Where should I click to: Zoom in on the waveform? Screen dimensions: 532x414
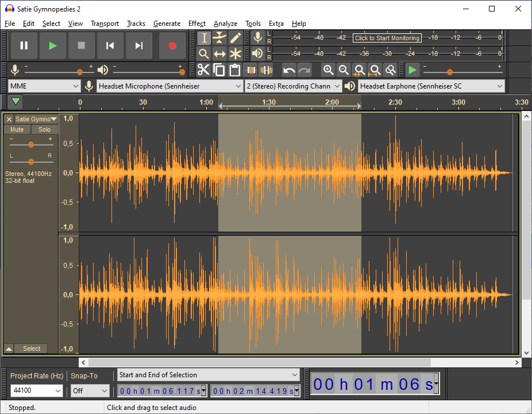[x=329, y=70]
